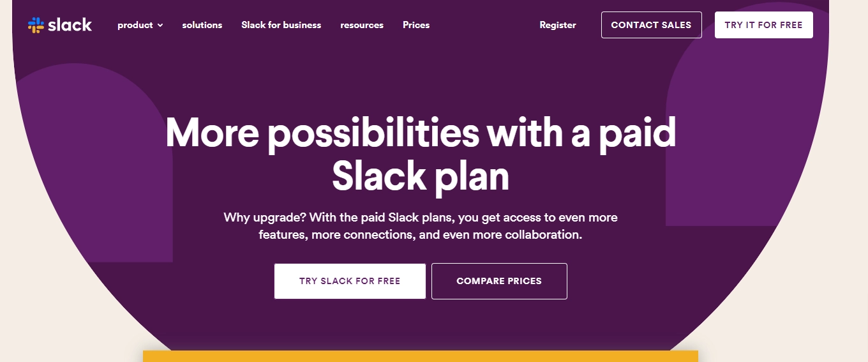Click the "Slack plan" second headline line
Screen dimensions: 868x362
point(421,176)
